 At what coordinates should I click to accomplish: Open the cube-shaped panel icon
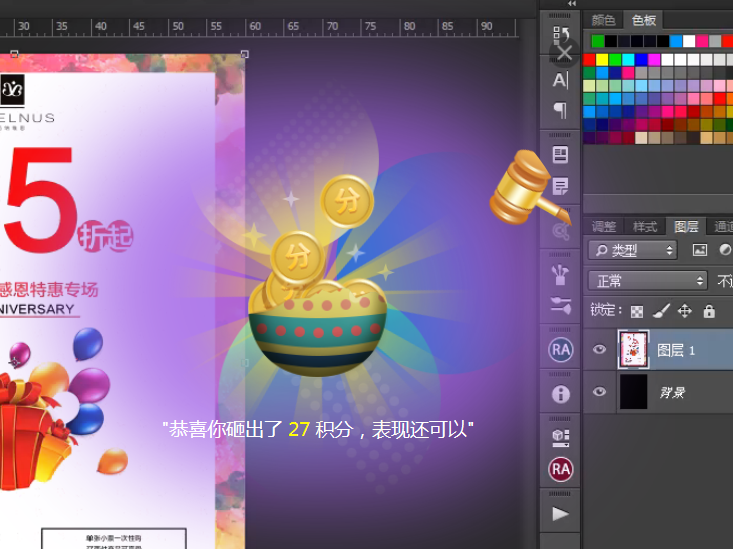coord(561,438)
